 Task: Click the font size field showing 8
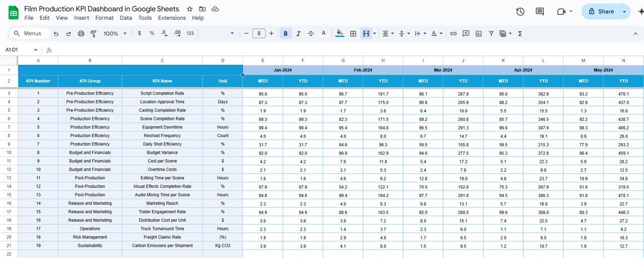pyautogui.click(x=259, y=34)
